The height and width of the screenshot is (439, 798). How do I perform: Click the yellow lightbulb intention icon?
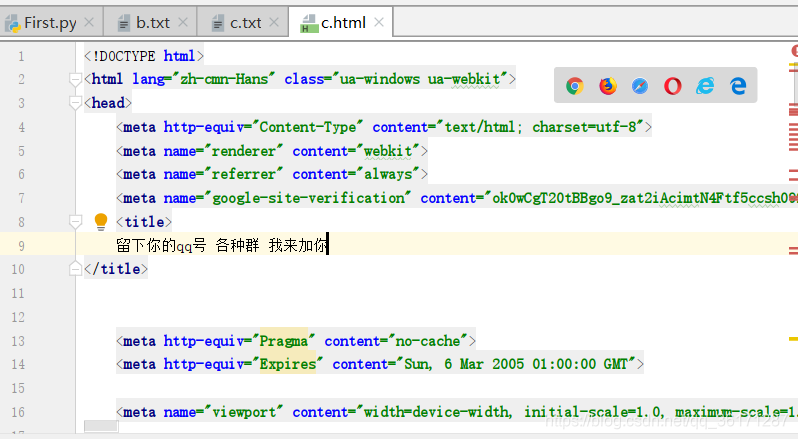101,222
